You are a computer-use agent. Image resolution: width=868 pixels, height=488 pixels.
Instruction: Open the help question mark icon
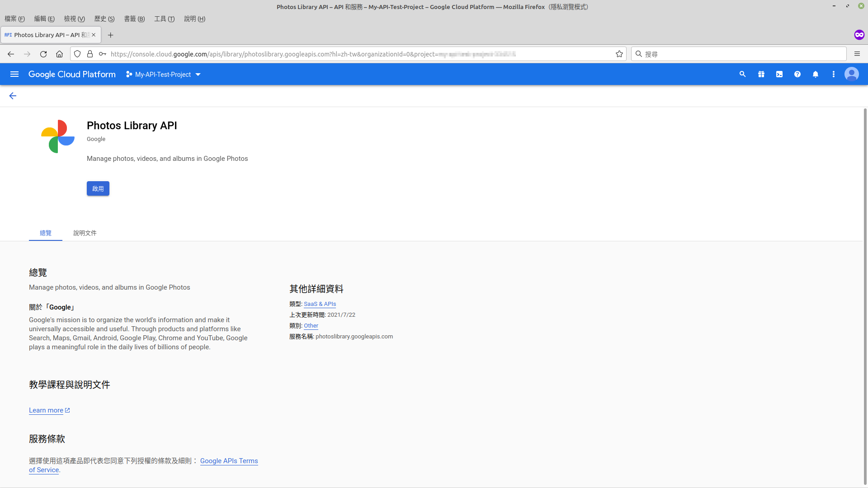[797, 74]
